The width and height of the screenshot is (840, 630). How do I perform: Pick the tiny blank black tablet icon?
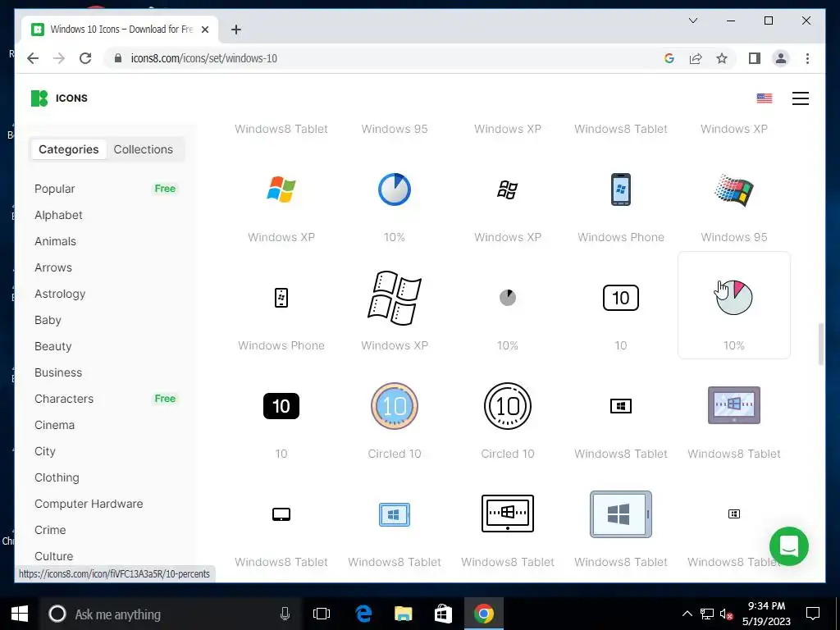281,514
